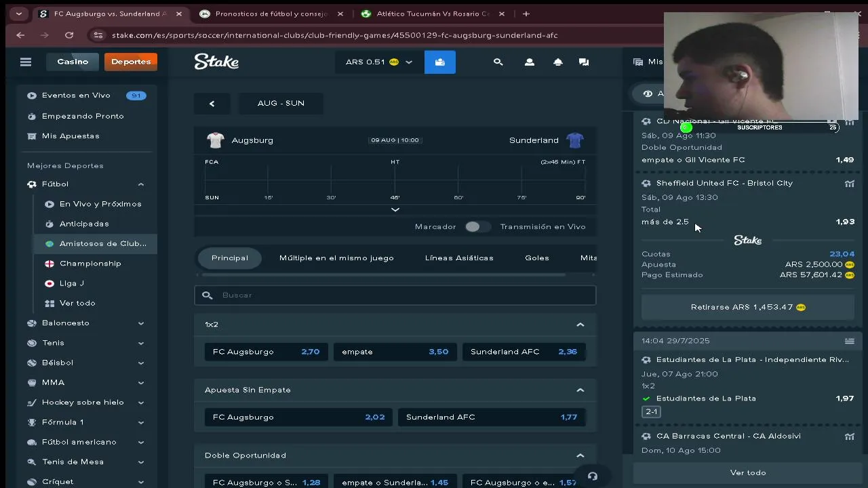Viewport: 868px width, 488px height.
Task: Bet on Sunderland AFC 2,36 in 1x2
Action: tap(524, 352)
